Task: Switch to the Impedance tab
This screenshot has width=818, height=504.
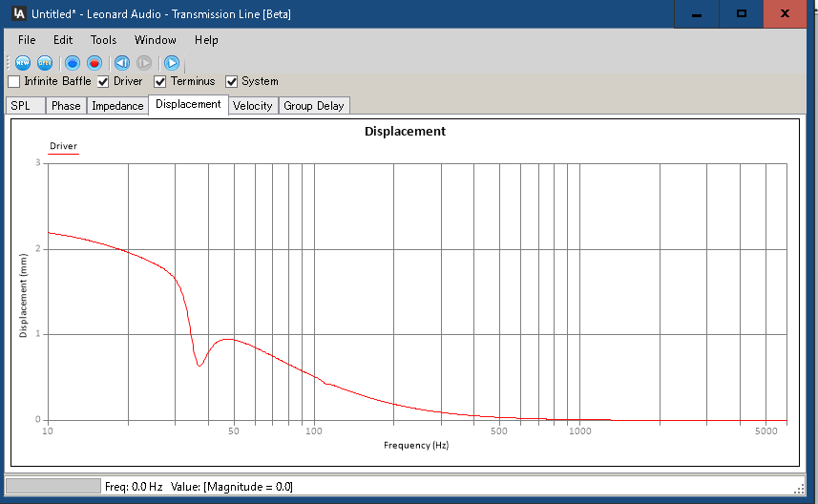Action: pyautogui.click(x=118, y=106)
